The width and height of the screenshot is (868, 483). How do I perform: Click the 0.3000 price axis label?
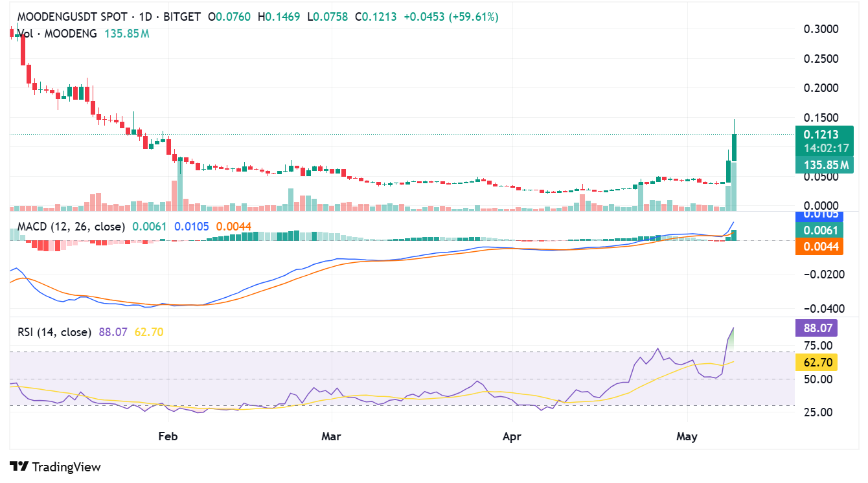[x=821, y=29]
